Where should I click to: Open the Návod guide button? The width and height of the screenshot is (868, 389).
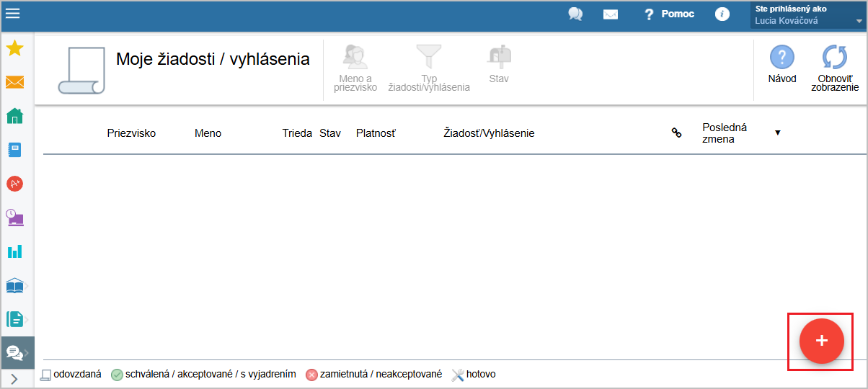click(x=782, y=63)
